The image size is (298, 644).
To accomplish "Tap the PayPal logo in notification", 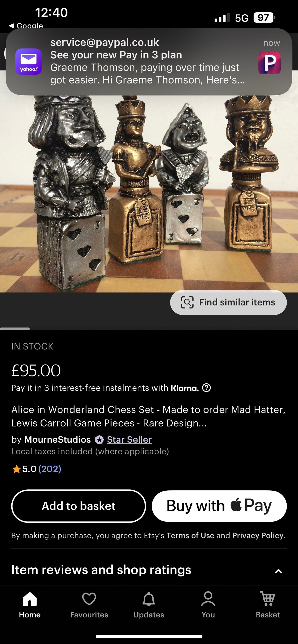I will coord(269,63).
